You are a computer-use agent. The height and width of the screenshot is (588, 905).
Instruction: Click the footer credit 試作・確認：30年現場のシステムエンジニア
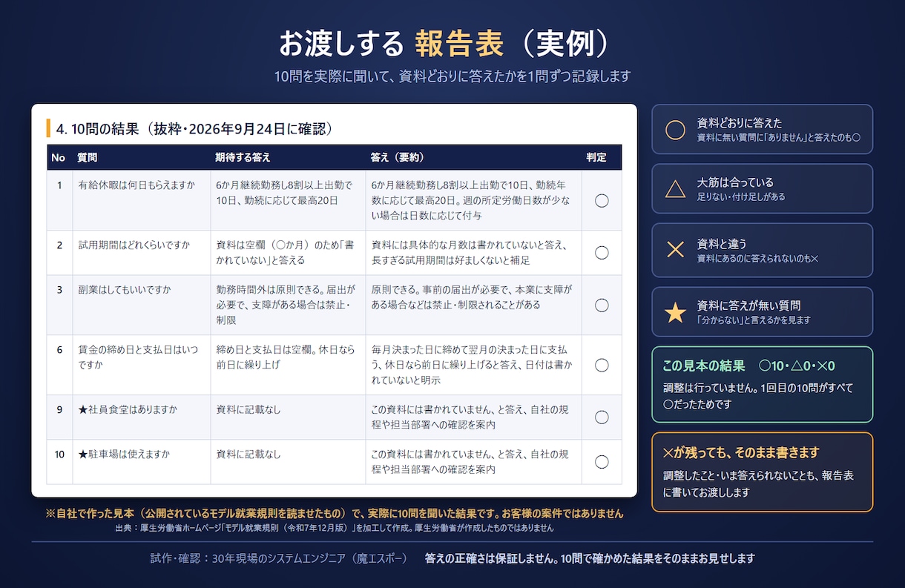[278, 558]
